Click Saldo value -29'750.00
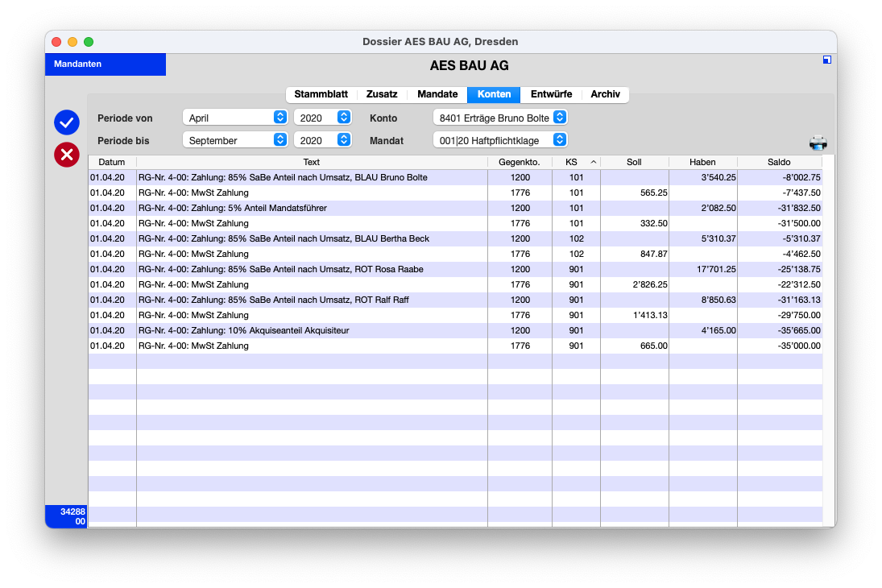This screenshot has height=588, width=882. [799, 315]
